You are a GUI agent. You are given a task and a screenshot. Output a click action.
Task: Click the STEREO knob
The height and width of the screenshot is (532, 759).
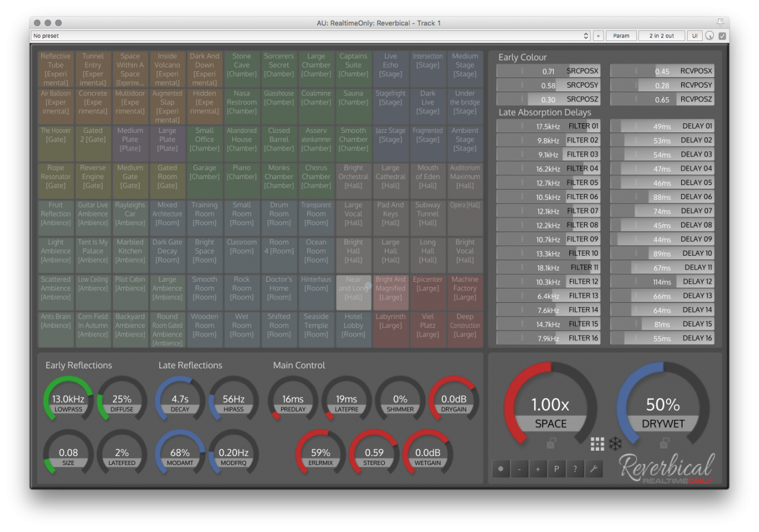point(374,454)
